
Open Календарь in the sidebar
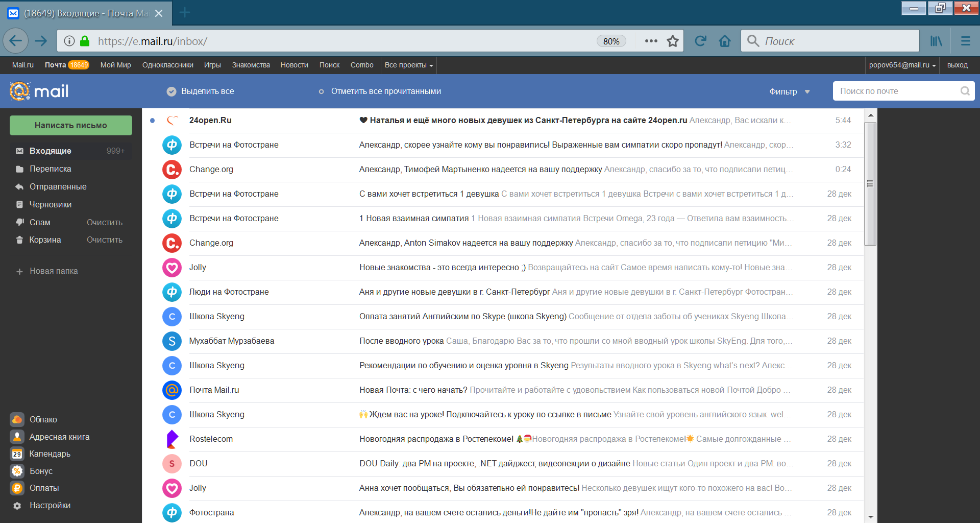[x=41, y=454]
